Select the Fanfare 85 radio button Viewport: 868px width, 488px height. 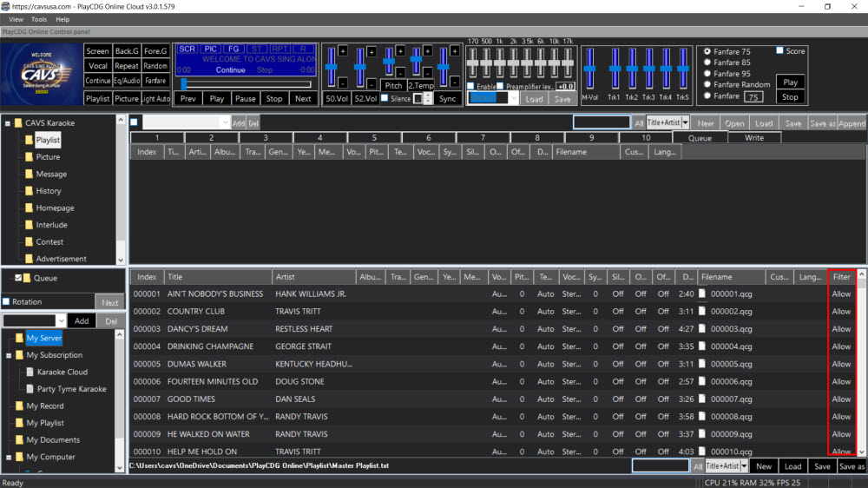[x=707, y=63]
